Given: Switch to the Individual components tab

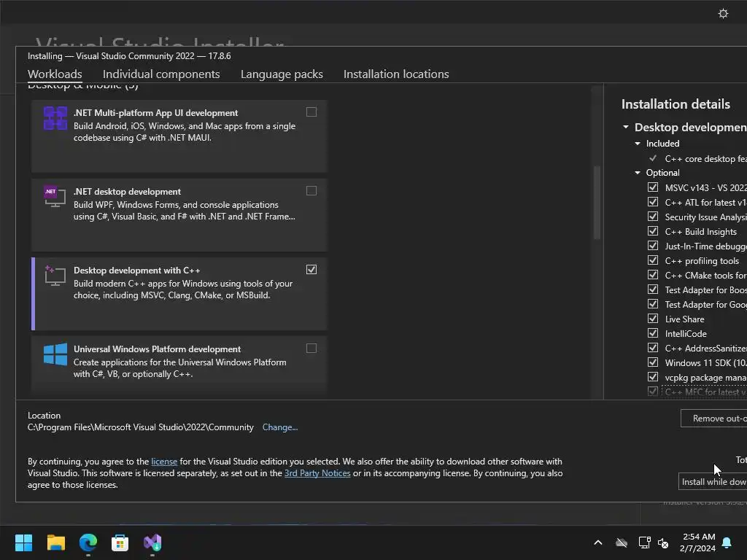Looking at the screenshot, I should (161, 74).
